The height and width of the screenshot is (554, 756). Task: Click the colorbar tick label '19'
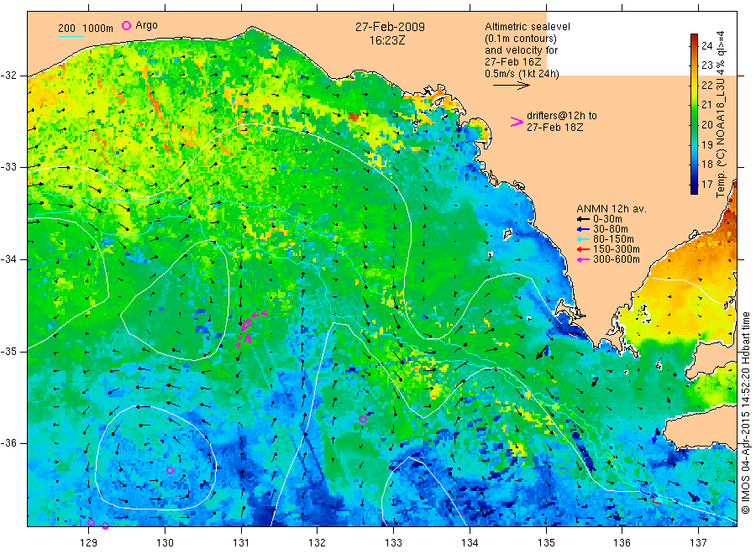(x=706, y=144)
